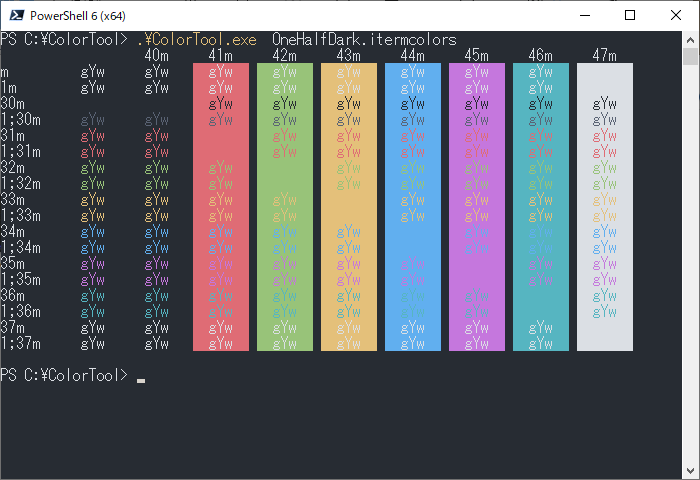Click the 36m row gYw in the magenta 45m column
This screenshot has height=480, width=700.
[476, 296]
